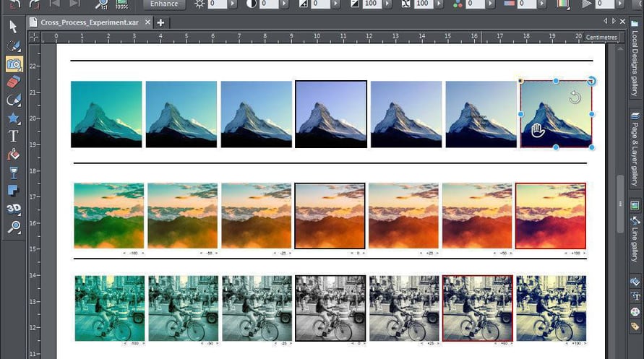Click the Centimetres units label
This screenshot has height=359, width=644.
pos(601,38)
